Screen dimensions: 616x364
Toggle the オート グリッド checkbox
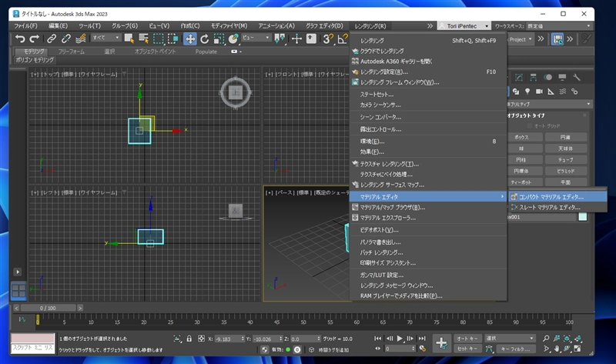530,126
